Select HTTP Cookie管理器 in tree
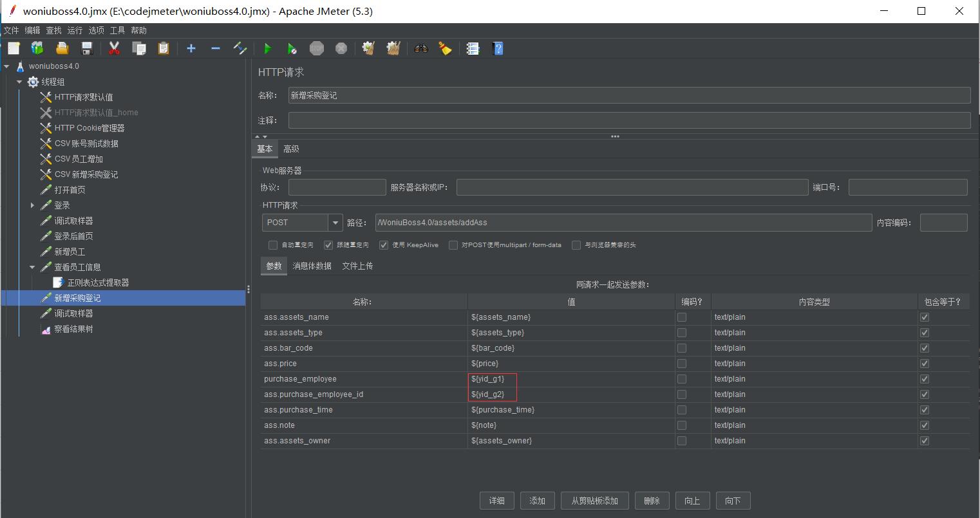Viewport: 980px width, 518px height. tap(90, 128)
